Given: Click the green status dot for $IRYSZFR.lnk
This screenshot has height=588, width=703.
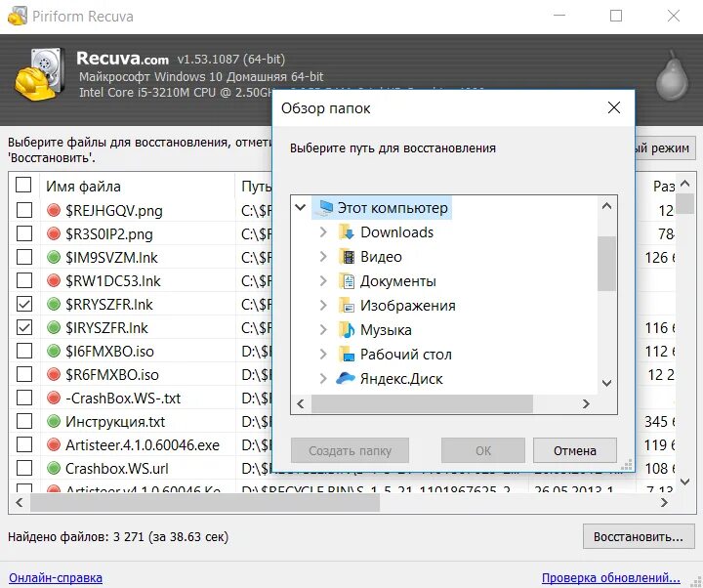Looking at the screenshot, I should coord(54,327).
